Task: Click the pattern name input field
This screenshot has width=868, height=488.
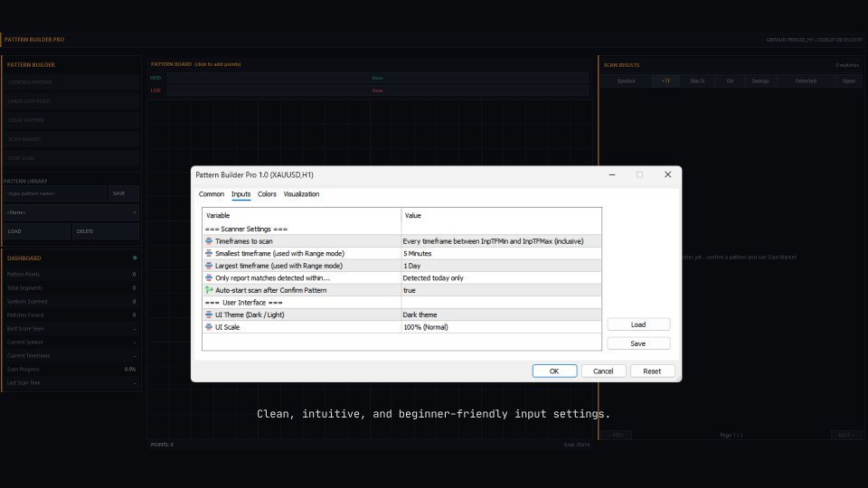Action: click(55, 193)
